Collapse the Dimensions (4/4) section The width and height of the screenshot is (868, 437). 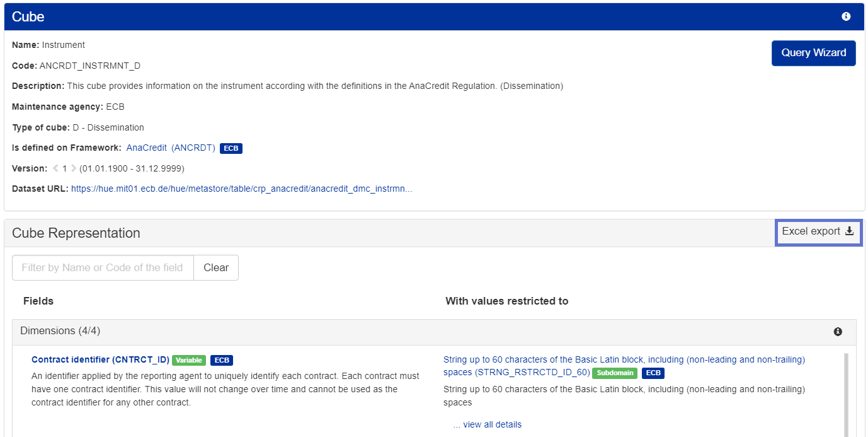pyautogui.click(x=60, y=331)
